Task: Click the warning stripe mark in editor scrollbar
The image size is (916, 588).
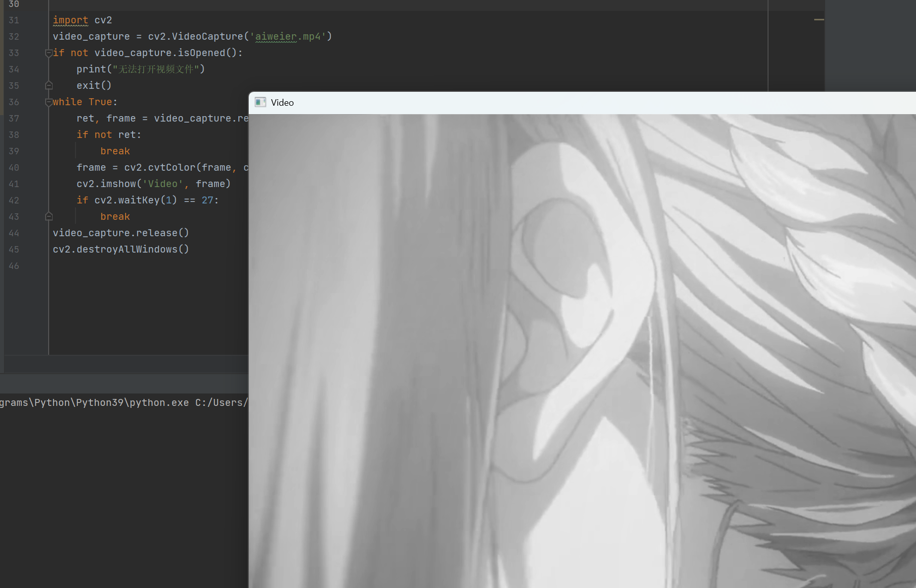Action: point(819,20)
